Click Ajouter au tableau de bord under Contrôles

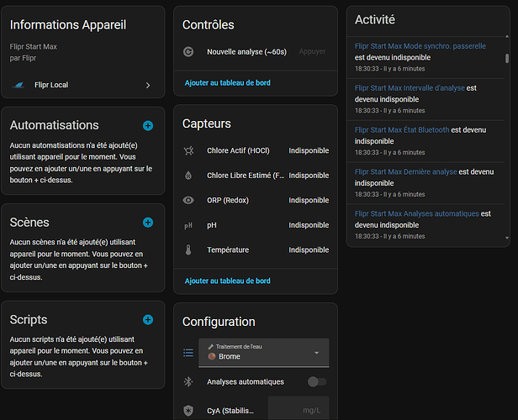(228, 83)
